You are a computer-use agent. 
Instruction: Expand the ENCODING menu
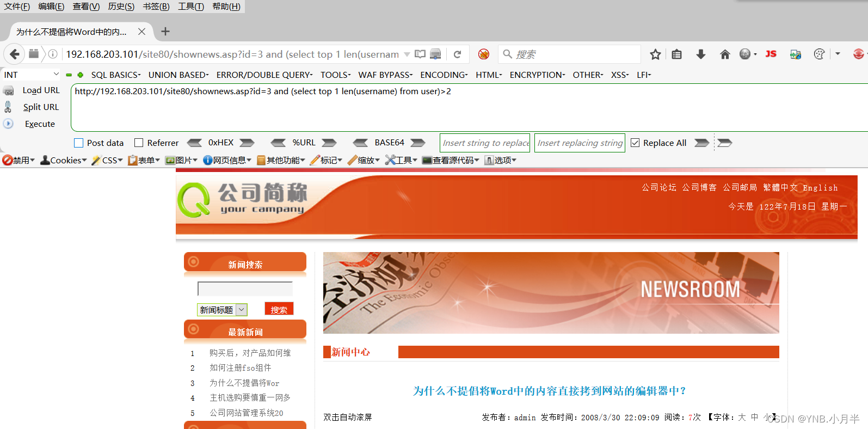pos(444,75)
